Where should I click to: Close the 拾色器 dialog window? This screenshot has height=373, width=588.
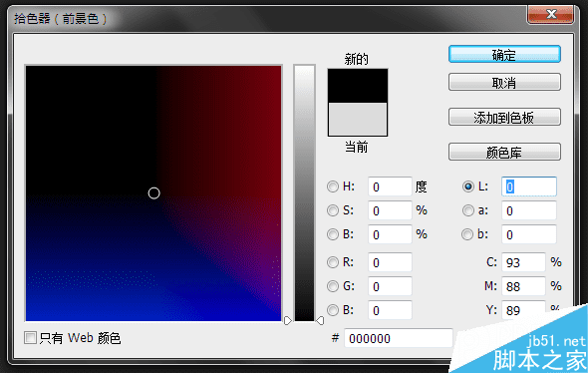(x=550, y=15)
